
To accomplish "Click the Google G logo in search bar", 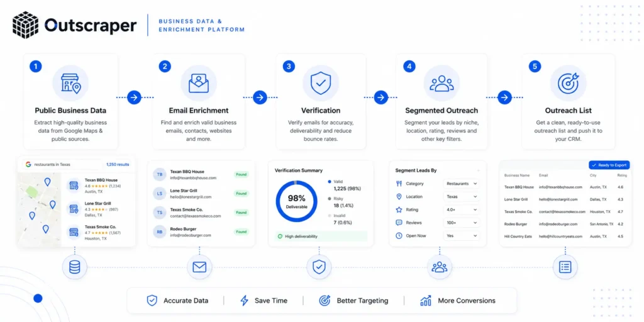I will pos(28,164).
